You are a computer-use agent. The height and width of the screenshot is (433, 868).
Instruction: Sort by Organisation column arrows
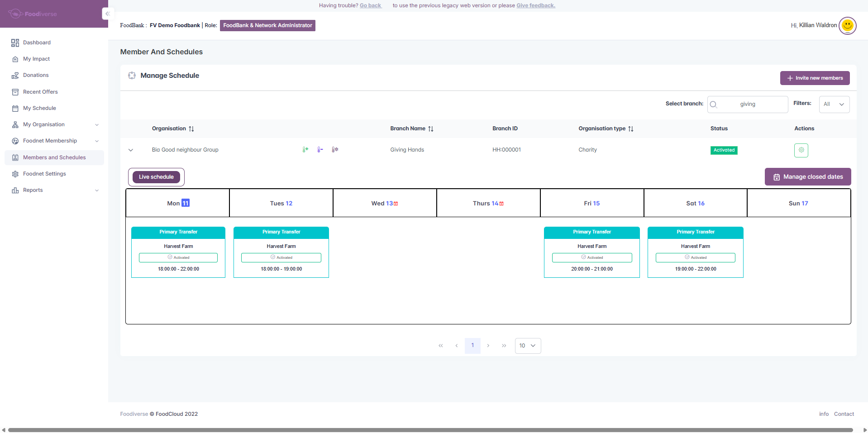191,129
